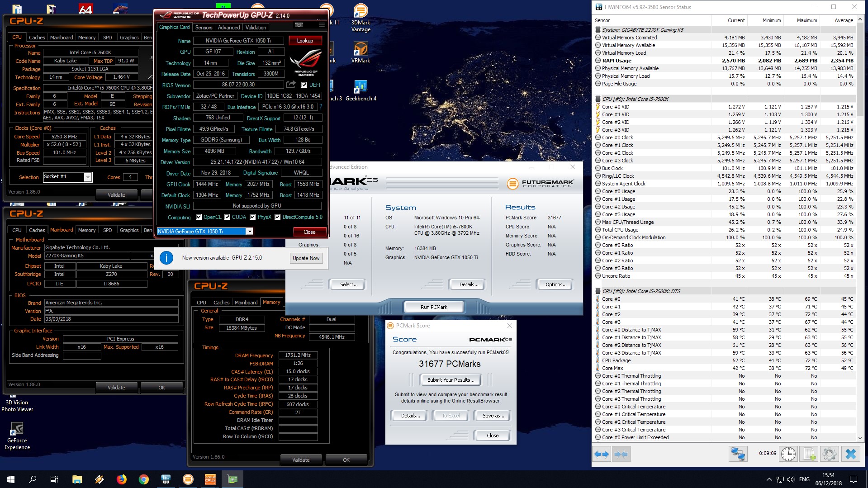Click the Details... button in PCMark Score dialog
The image size is (868, 488).
410,416
